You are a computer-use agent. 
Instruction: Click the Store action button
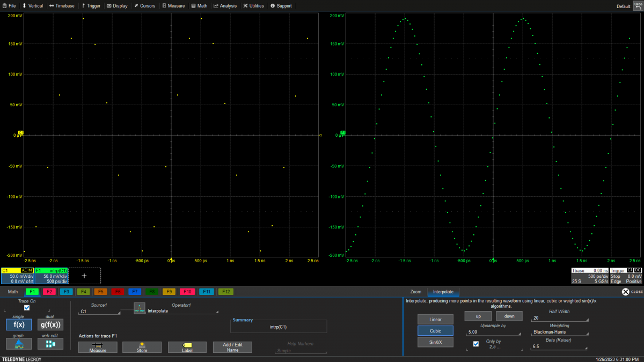pos(142,348)
